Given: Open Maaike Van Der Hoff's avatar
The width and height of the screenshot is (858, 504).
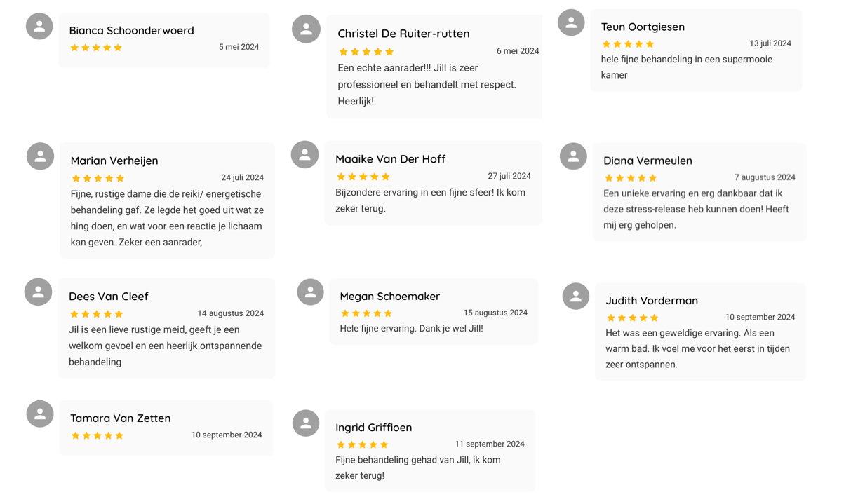Looking at the screenshot, I should pyautogui.click(x=304, y=155).
